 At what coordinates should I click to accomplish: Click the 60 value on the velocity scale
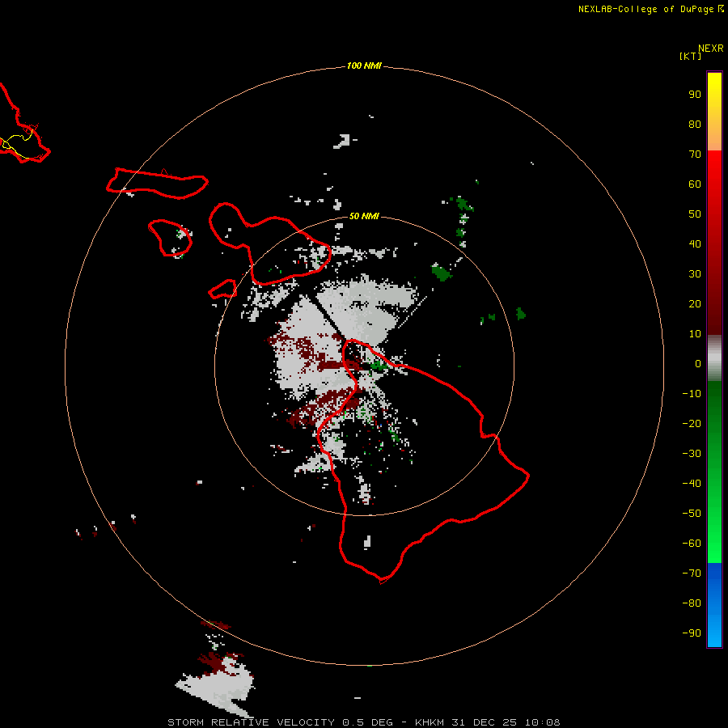click(x=695, y=184)
